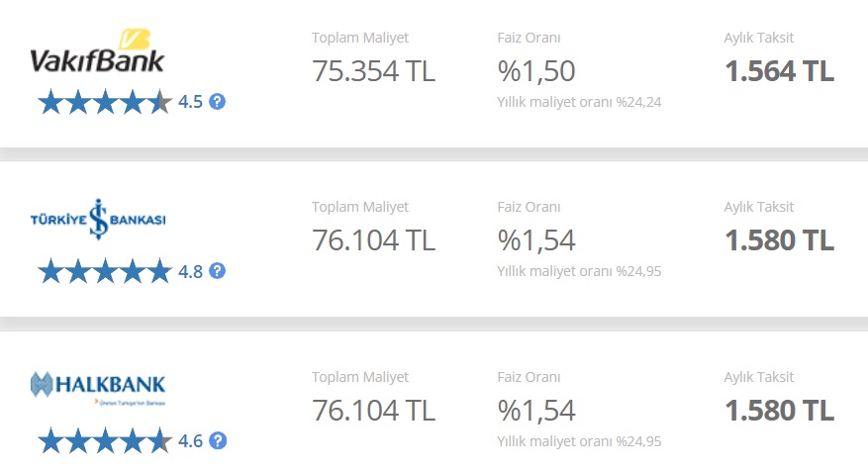The height and width of the screenshot is (472, 868).
Task: Click Halkbank total cost 76.104 TL
Action: (374, 410)
